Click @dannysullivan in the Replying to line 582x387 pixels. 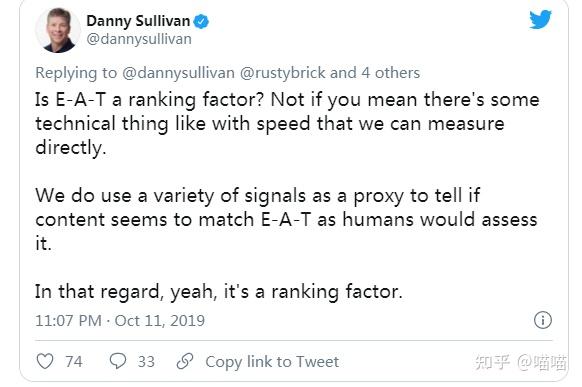pos(178,73)
